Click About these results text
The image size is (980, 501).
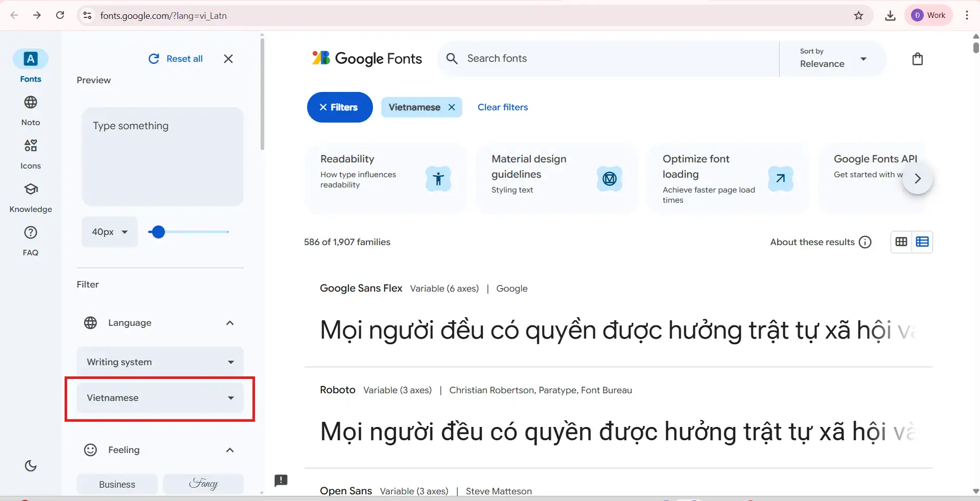(x=812, y=242)
